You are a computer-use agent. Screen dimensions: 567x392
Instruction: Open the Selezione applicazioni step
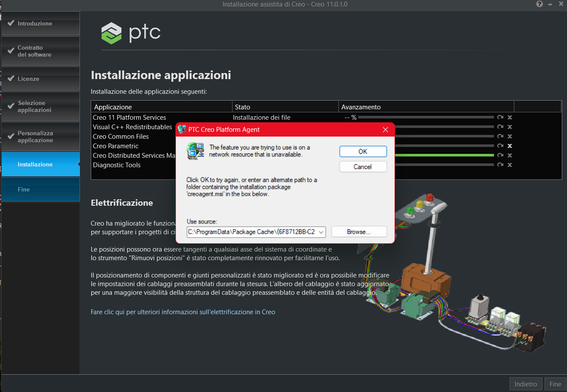tap(40, 106)
